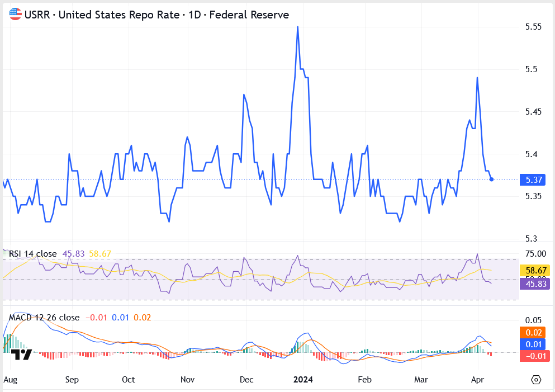Click the Dec label on the time axis
This screenshot has width=555, height=392.
[x=246, y=380]
